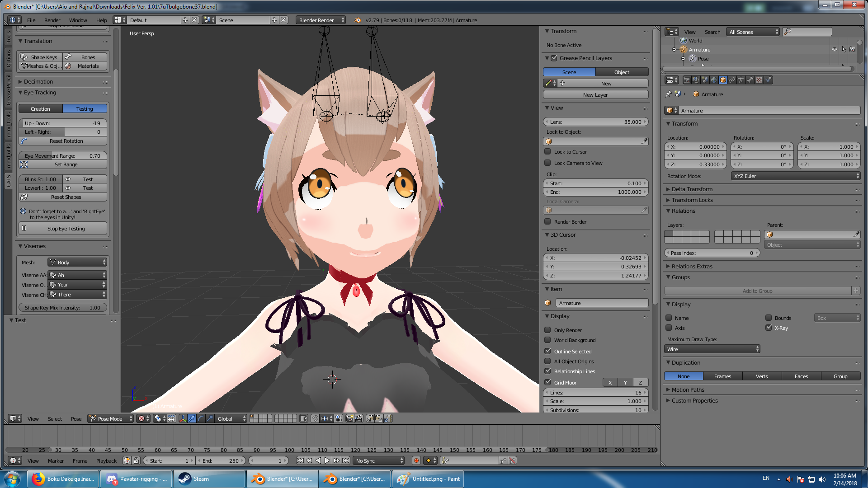Toggle Armature renderability camera in outliner
This screenshot has width=868, height=488.
pos(852,49)
